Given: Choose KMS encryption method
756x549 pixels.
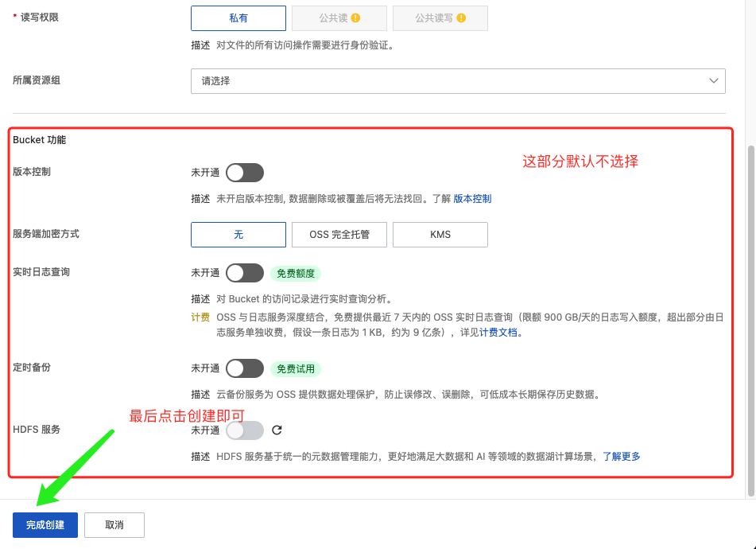Looking at the screenshot, I should pos(440,235).
